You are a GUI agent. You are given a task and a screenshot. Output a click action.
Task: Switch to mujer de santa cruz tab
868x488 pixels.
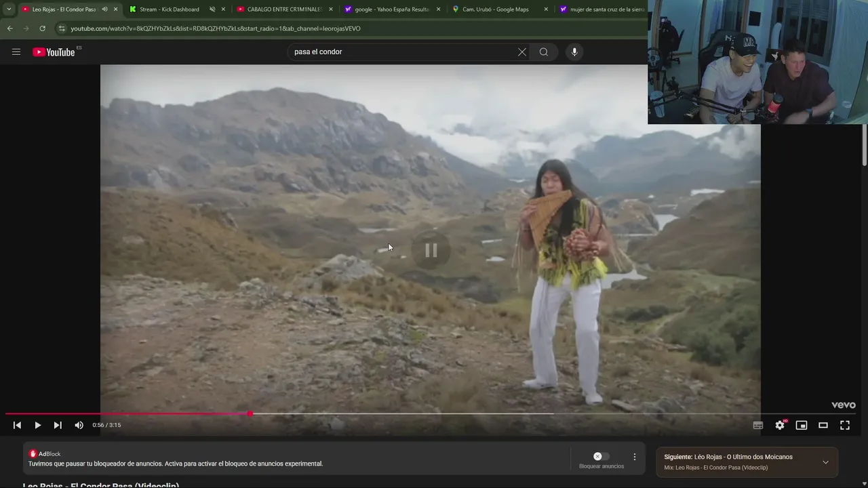[602, 9]
